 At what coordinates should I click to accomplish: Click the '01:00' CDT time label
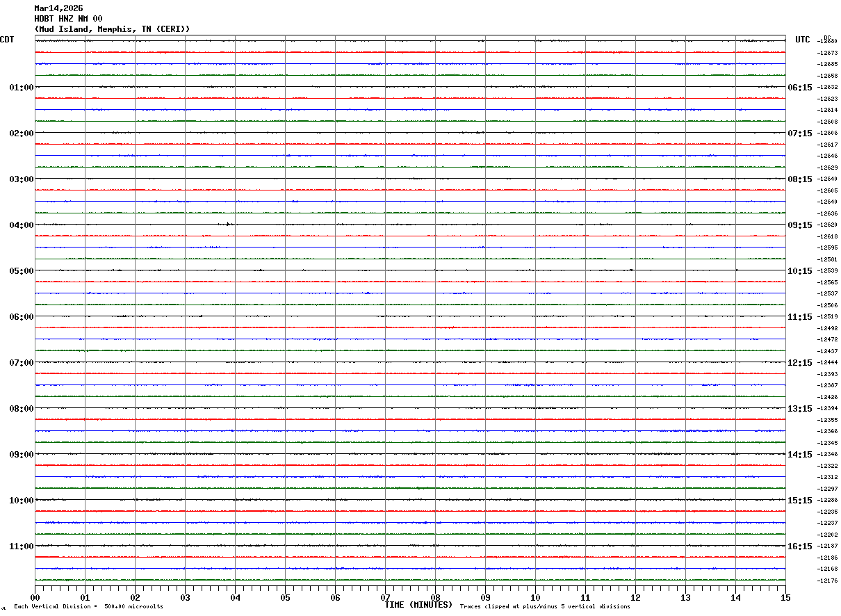pos(22,88)
